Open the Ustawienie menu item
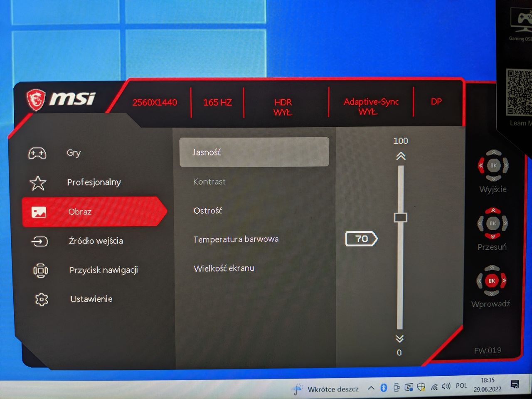This screenshot has width=532, height=399. coord(91,299)
